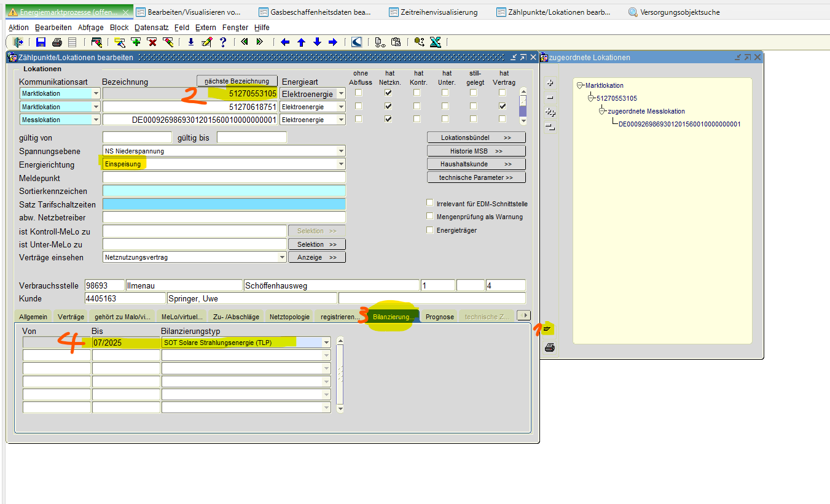
Task: Click the 'Historie MSB' button
Action: coord(476,151)
